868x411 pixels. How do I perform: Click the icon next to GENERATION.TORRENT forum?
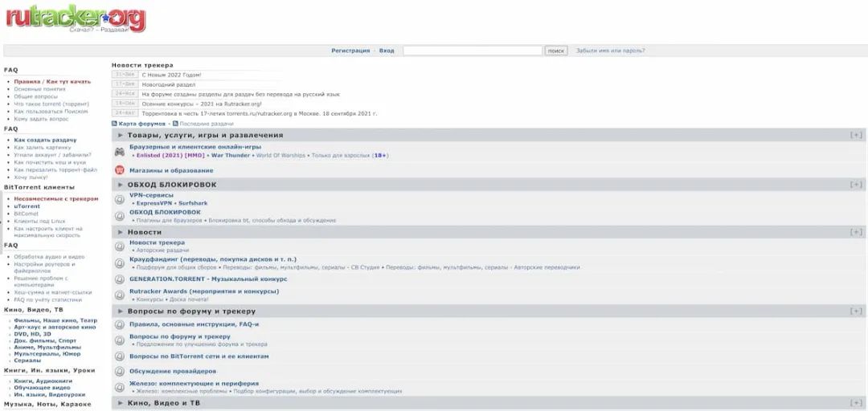(x=120, y=279)
